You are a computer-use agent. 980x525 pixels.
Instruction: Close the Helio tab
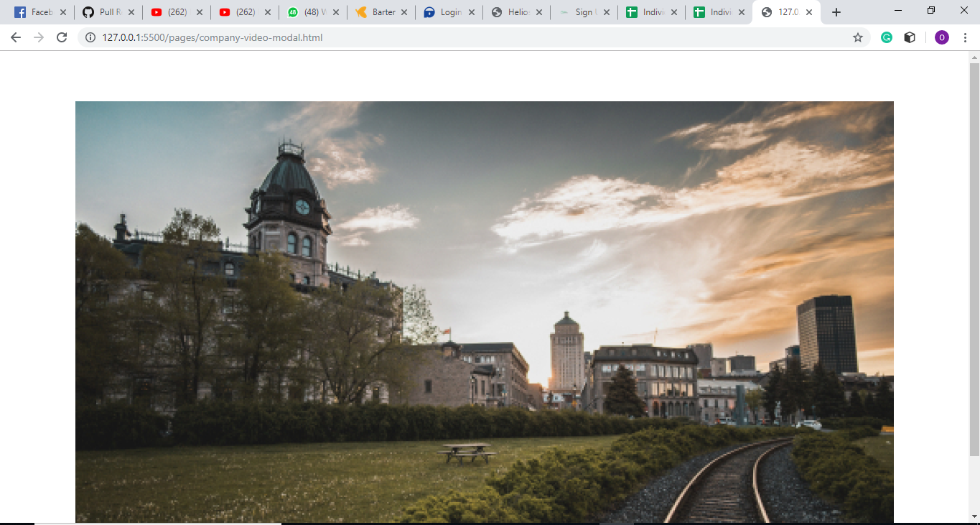[x=540, y=12]
